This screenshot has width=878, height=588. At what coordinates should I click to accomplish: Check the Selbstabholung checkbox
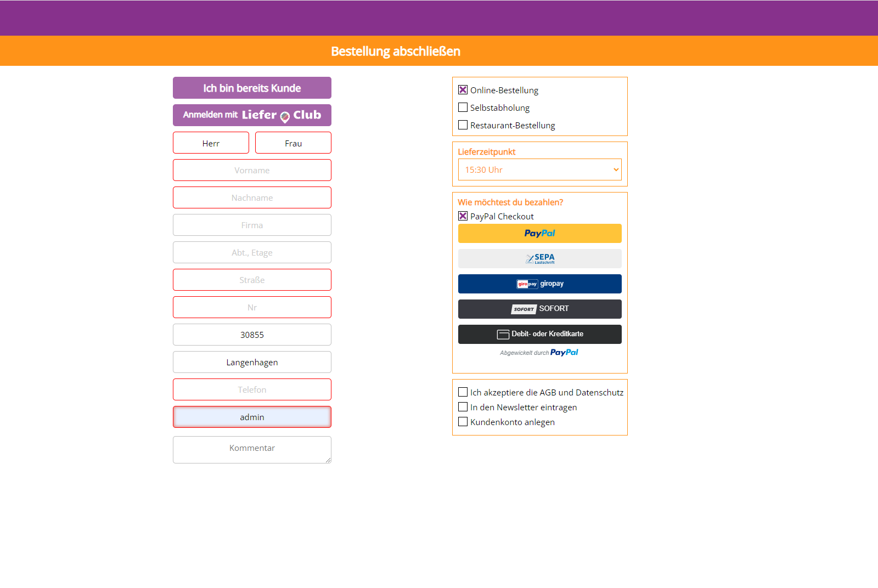[x=463, y=108]
